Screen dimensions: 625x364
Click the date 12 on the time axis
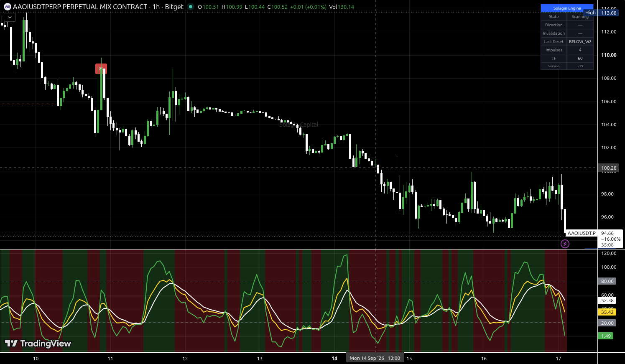[185, 359]
